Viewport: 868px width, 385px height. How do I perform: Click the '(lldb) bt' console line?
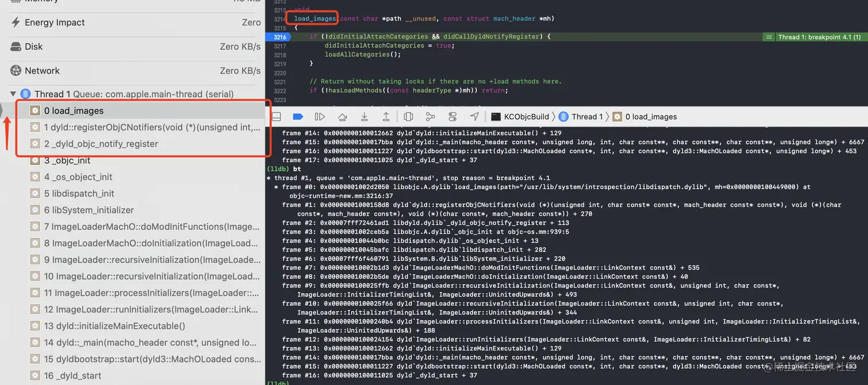[284, 170]
